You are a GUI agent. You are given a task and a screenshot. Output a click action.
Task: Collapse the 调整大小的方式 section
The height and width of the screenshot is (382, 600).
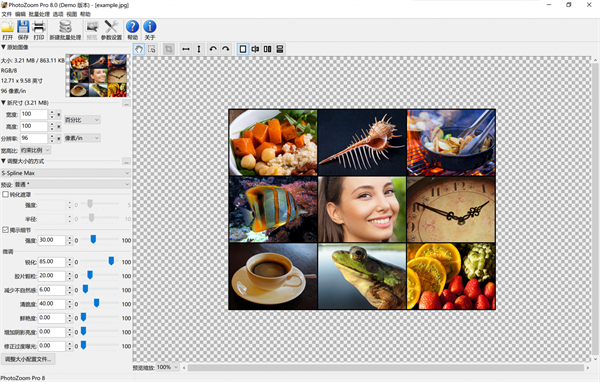[3, 161]
